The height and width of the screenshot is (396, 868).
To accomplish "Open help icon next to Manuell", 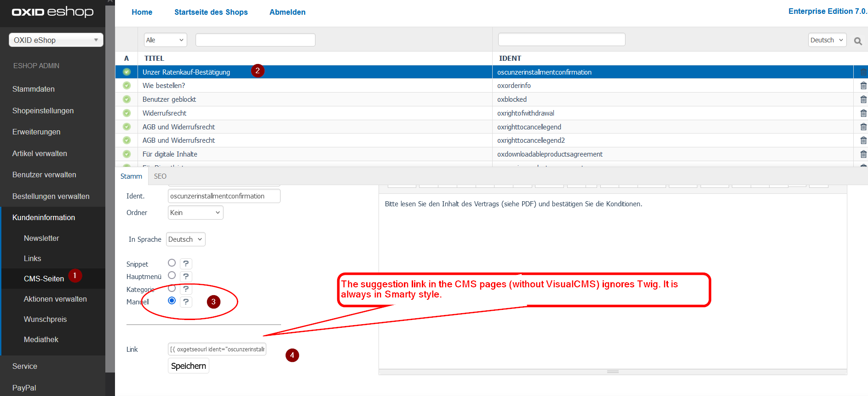I will tap(186, 302).
